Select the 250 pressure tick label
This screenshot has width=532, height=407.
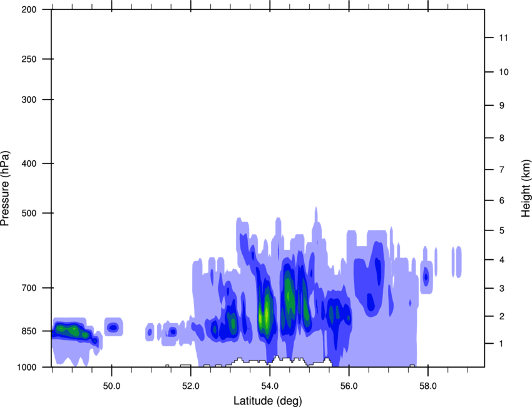click(29, 59)
